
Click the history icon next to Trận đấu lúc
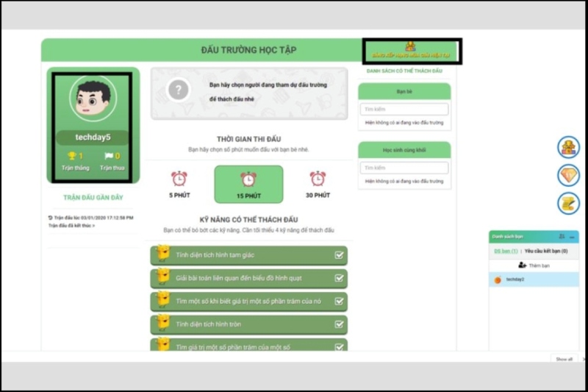pos(50,218)
